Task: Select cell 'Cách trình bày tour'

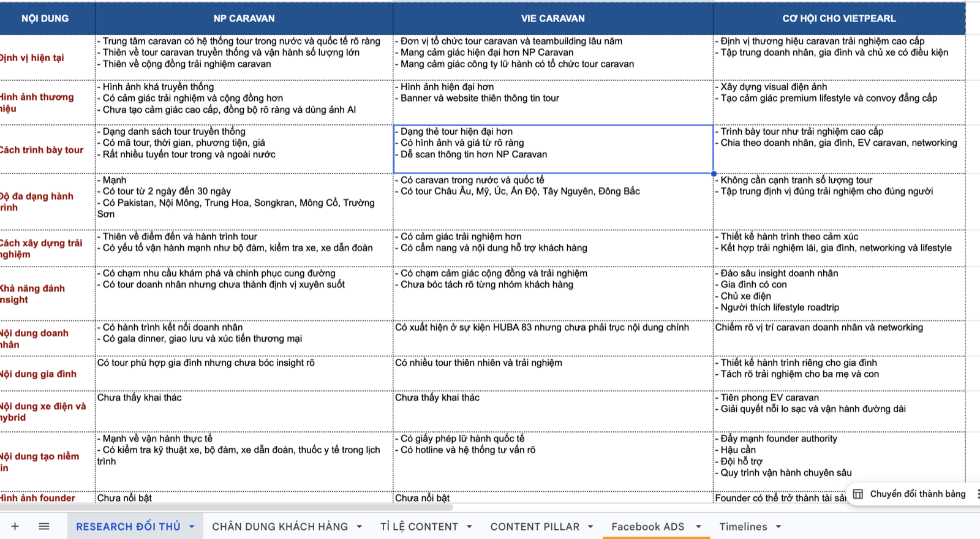Action: pyautogui.click(x=47, y=149)
